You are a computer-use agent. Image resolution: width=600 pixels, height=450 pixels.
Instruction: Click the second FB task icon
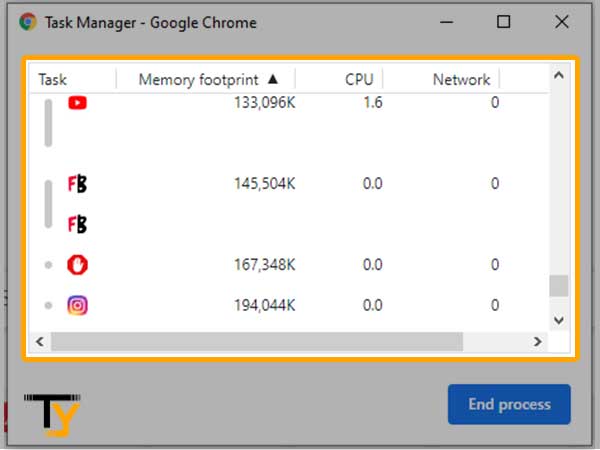point(77,224)
